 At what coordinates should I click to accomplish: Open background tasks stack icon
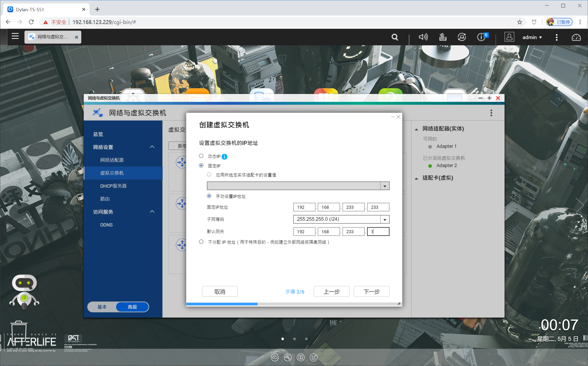443,37
